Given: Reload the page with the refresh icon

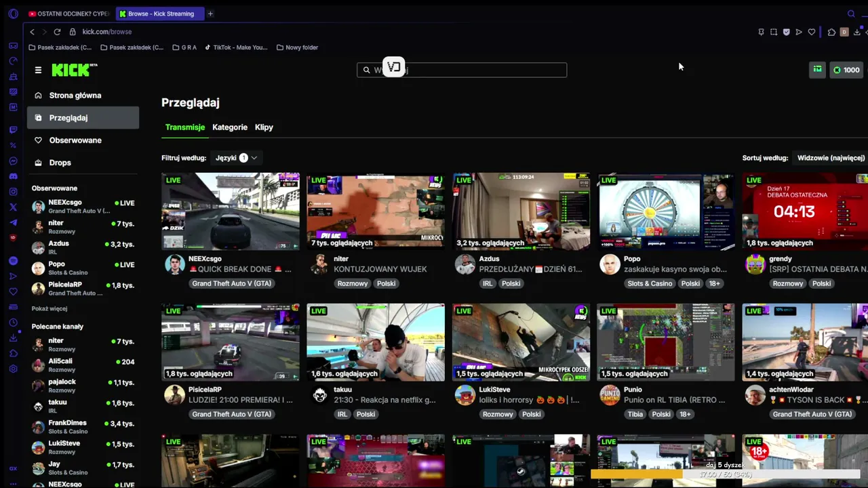Looking at the screenshot, I should tap(57, 32).
